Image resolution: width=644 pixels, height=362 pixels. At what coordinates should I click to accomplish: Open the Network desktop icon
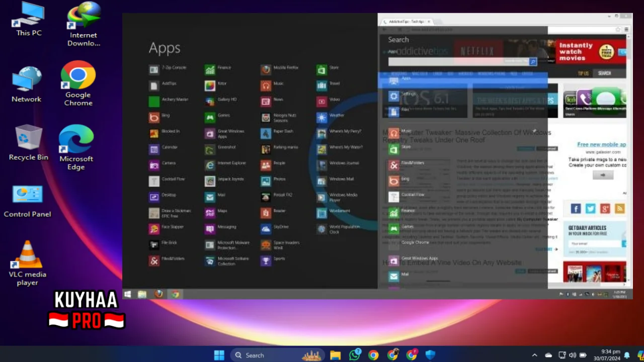[x=27, y=84]
